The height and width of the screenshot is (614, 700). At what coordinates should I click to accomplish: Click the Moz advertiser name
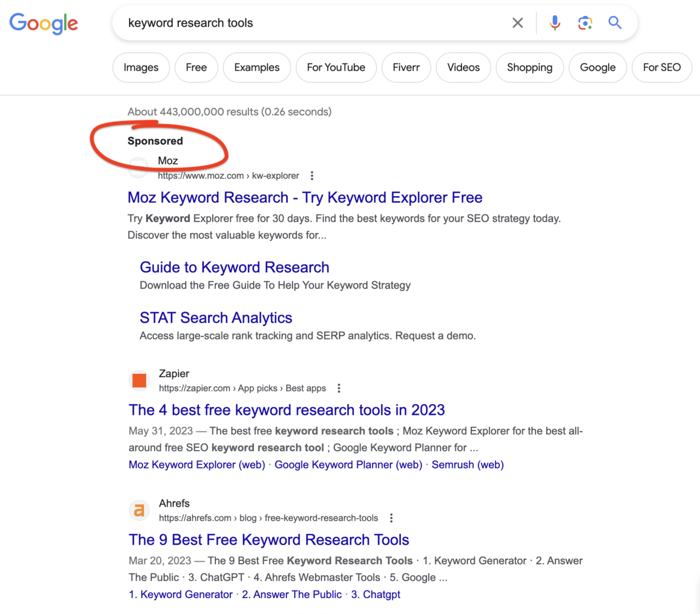pos(168,161)
